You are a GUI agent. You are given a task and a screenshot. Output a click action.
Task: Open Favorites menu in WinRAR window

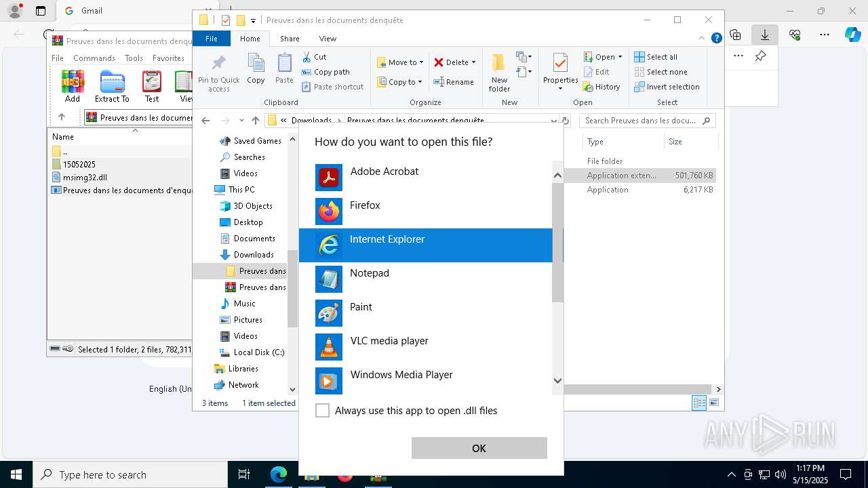(x=168, y=58)
